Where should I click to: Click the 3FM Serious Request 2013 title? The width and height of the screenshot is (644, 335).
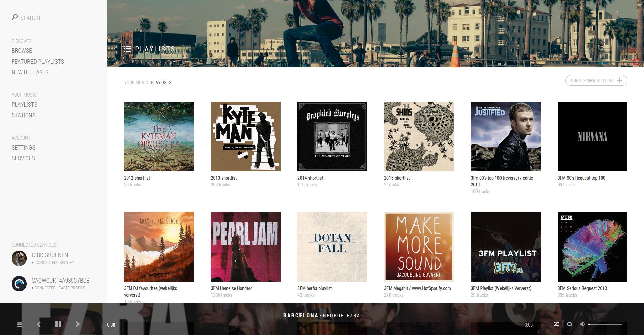(582, 288)
